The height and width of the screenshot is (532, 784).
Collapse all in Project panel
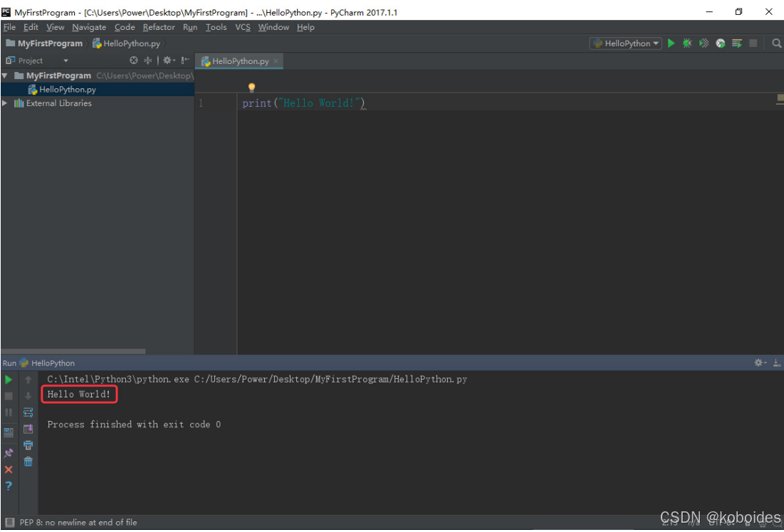148,61
